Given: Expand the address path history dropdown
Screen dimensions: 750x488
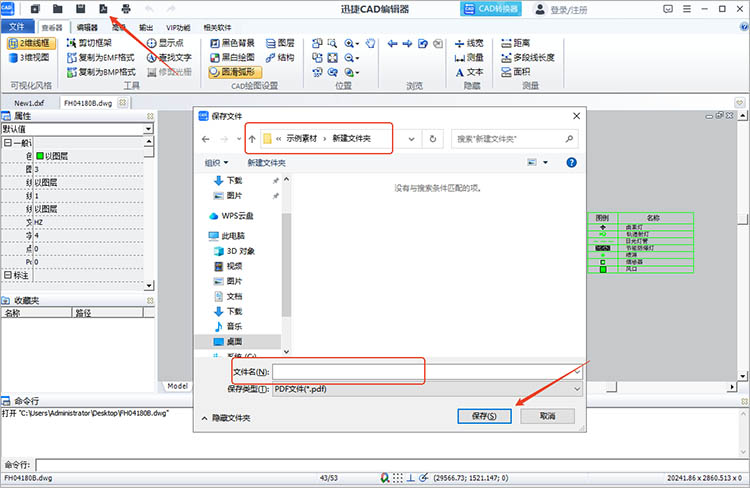Looking at the screenshot, I should pos(411,139).
